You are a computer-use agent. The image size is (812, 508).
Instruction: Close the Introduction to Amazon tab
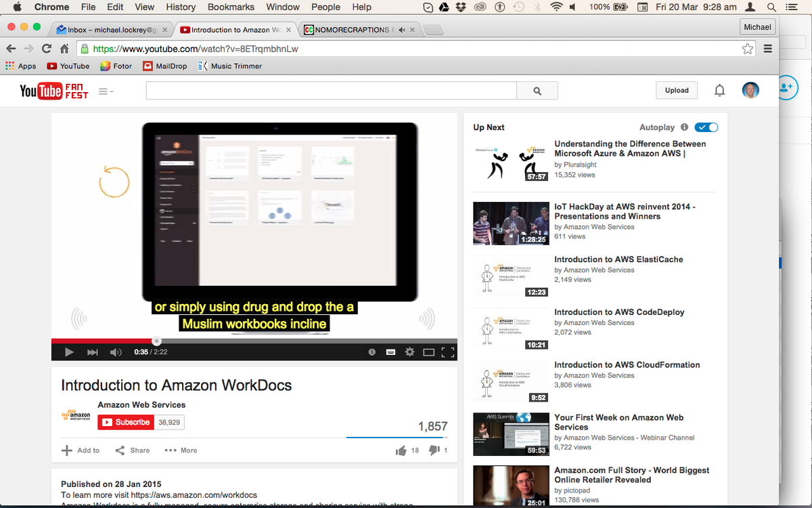289,30
